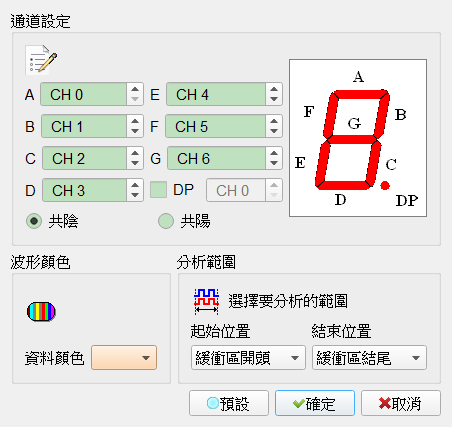Decrease segment C channel with down arrow
This screenshot has width=452, height=427.
(x=135, y=163)
